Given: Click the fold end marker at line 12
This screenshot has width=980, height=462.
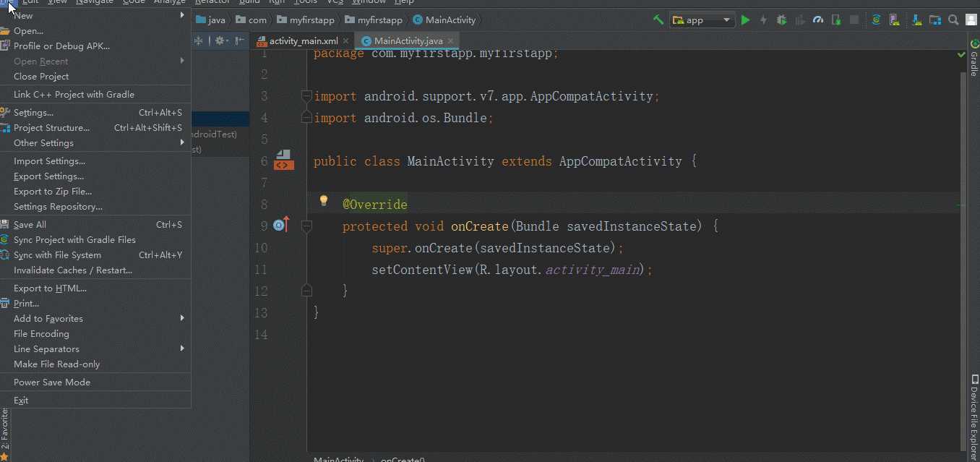Looking at the screenshot, I should tap(307, 291).
